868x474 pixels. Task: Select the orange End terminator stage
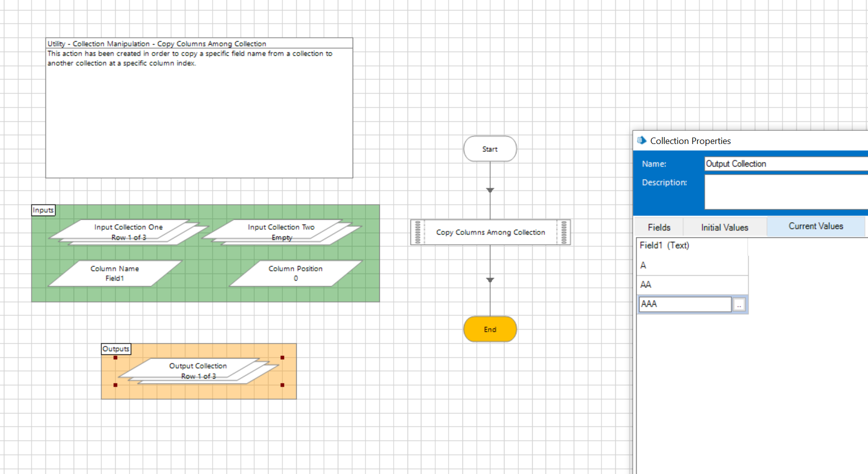coord(490,329)
